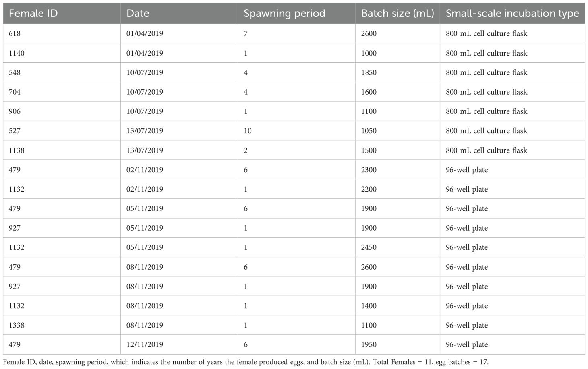
Task: Click the Small-scale incubation type header
Action: (512, 14)
